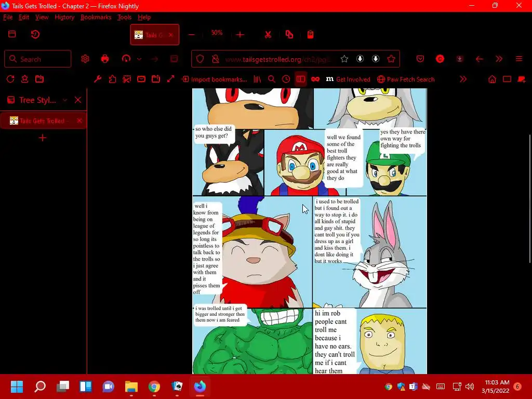
Task: Click the wrench developer tools icon
Action: pos(98,79)
